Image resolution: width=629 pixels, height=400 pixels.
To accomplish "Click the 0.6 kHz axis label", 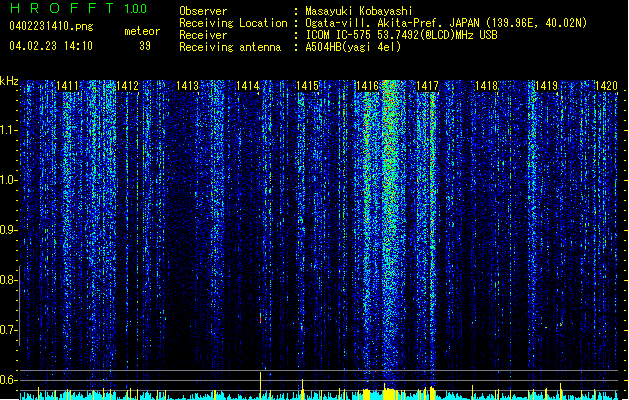I will pyautogui.click(x=8, y=380).
